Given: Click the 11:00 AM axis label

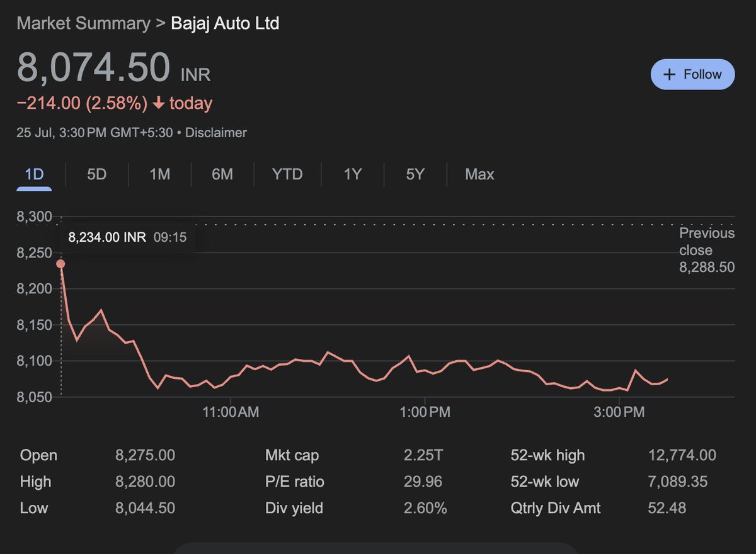Looking at the screenshot, I should [231, 413].
